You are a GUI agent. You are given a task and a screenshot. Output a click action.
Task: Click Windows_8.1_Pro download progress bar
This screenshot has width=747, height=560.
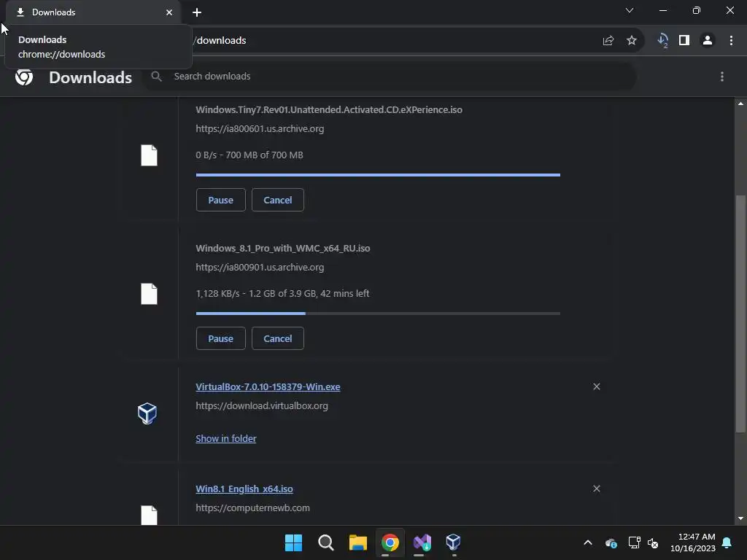tap(378, 314)
